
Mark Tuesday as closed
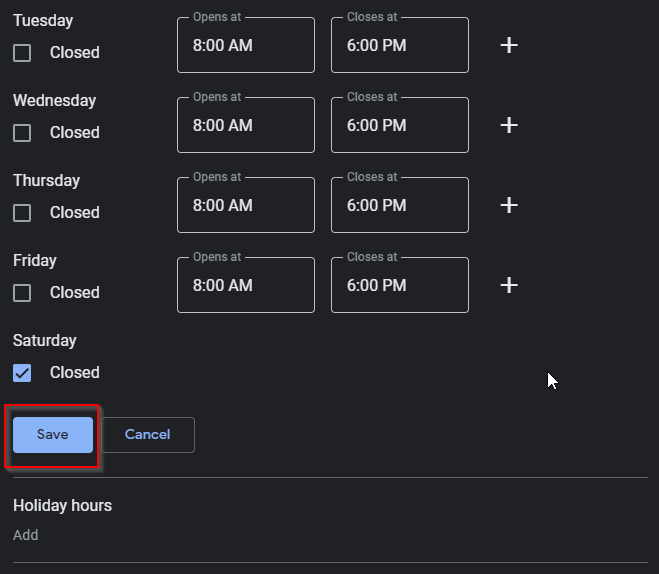(x=22, y=53)
